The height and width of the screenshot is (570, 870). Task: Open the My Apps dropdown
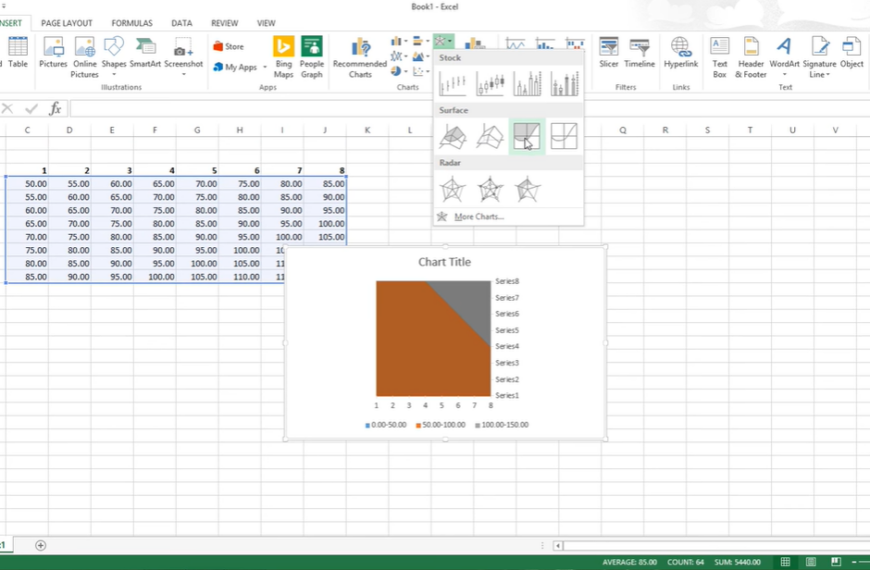click(240, 67)
